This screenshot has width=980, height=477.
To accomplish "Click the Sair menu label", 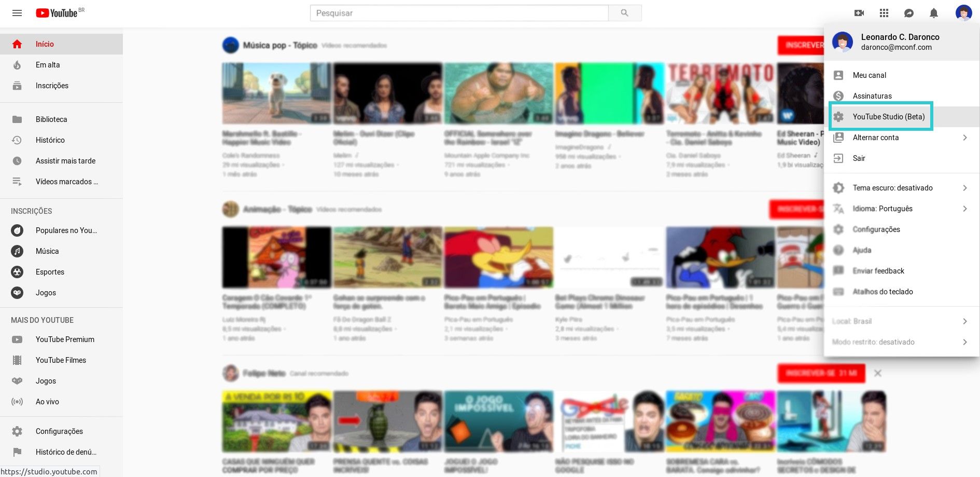I will [859, 158].
